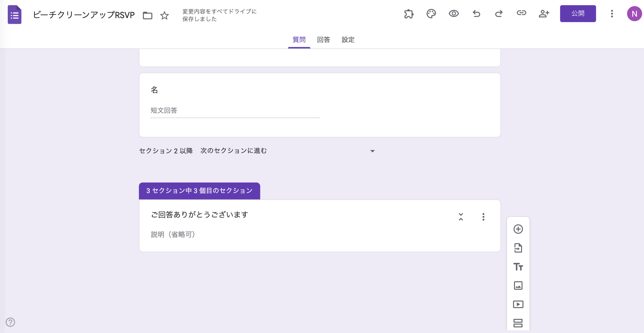This screenshot has width=644, height=333.
Task: Click the 説明 (省略可) description field
Action: click(173, 234)
